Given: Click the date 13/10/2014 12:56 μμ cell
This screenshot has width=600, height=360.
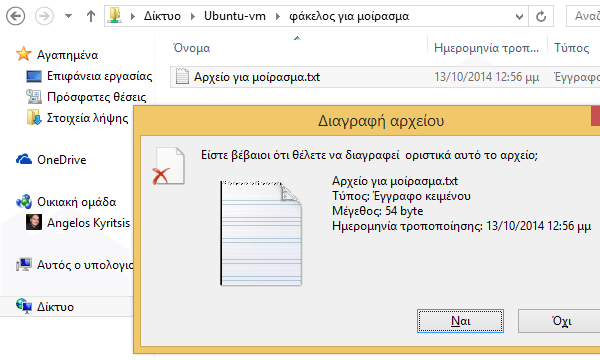Looking at the screenshot, I should coord(486,77).
